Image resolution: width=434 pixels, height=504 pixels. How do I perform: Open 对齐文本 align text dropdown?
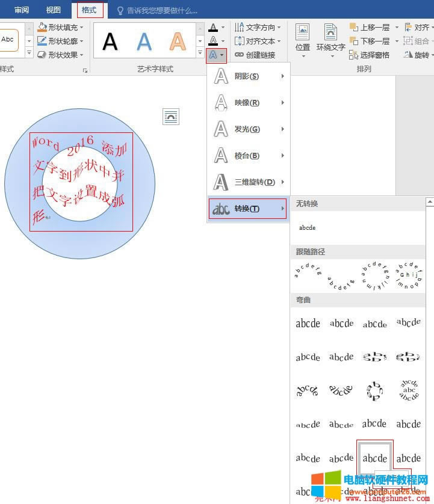click(258, 41)
